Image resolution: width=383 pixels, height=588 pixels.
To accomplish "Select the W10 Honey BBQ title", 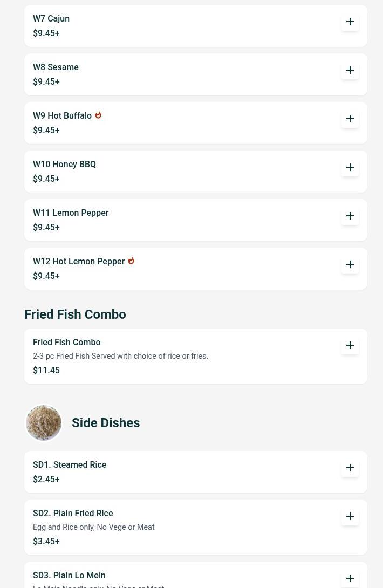I will click(x=64, y=165).
